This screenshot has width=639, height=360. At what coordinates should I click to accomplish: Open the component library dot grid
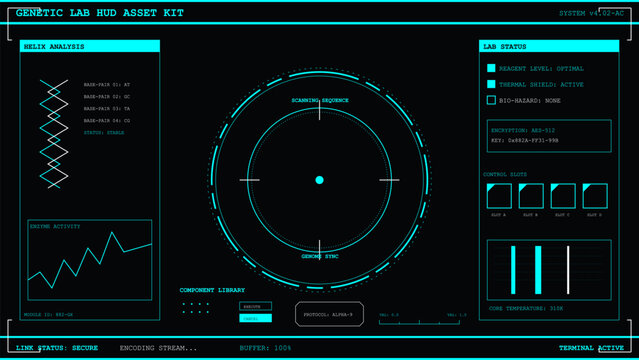[x=196, y=308]
